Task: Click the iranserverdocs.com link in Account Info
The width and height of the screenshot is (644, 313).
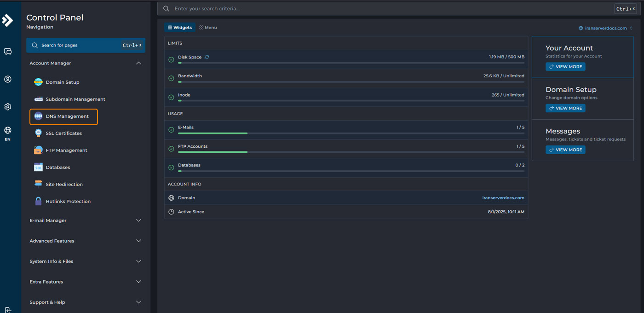Action: [503, 198]
